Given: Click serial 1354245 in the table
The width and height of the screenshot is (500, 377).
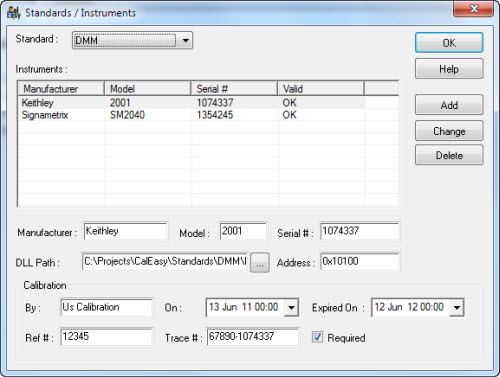Looking at the screenshot, I should coord(215,115).
